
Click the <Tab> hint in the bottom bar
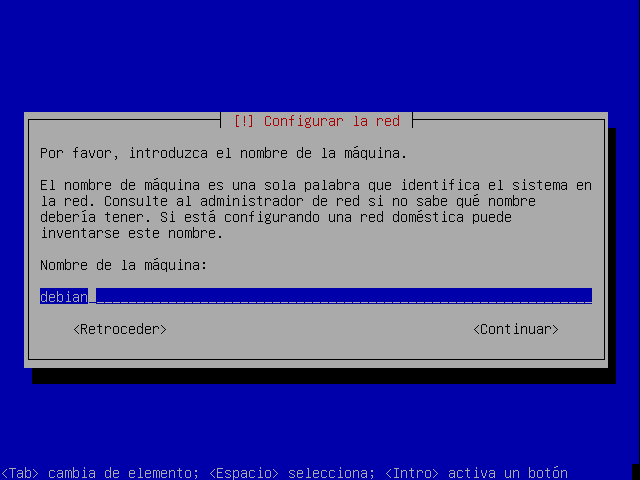(x=20, y=473)
